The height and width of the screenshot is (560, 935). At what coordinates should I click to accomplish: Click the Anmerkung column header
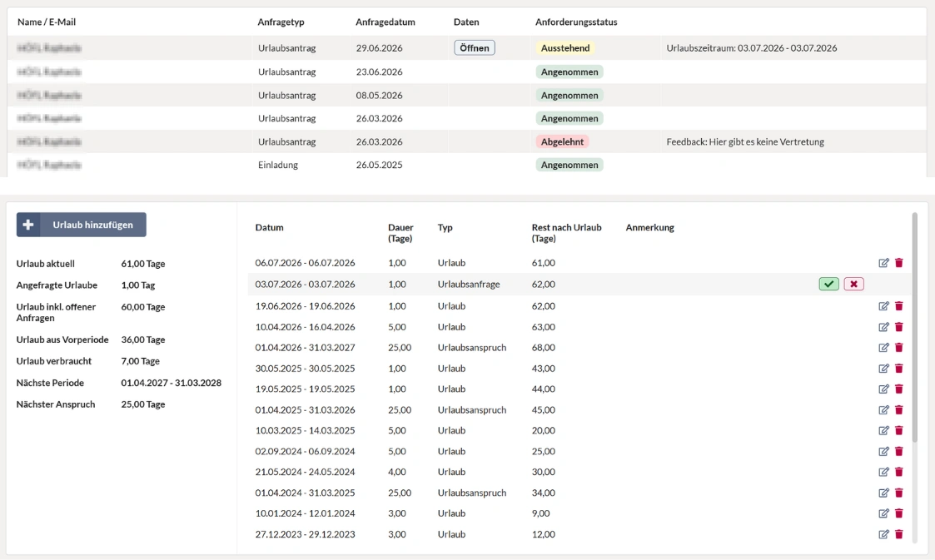[650, 227]
